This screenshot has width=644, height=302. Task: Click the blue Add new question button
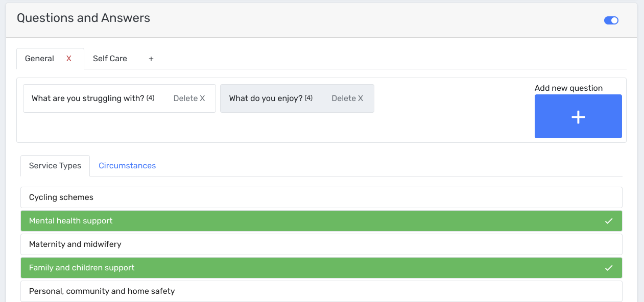tap(578, 116)
